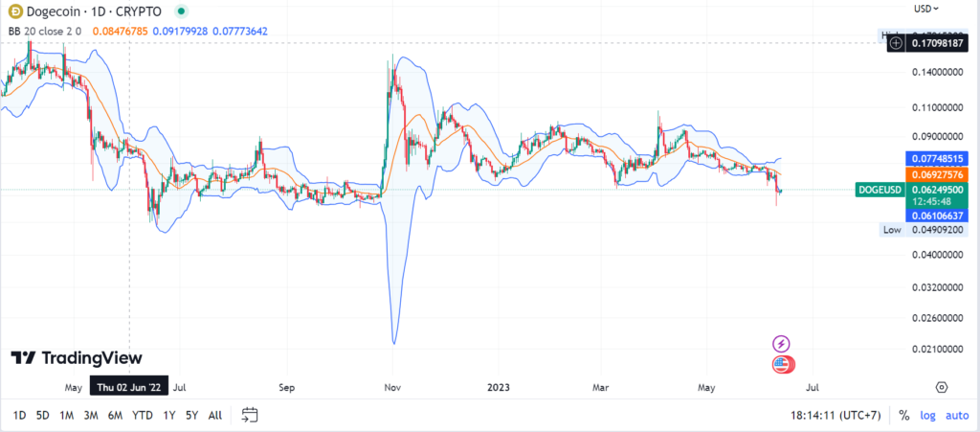Image resolution: width=980 pixels, height=432 pixels.
Task: Open timezone menu at 18:14:11 (UTC+7)
Action: [836, 415]
